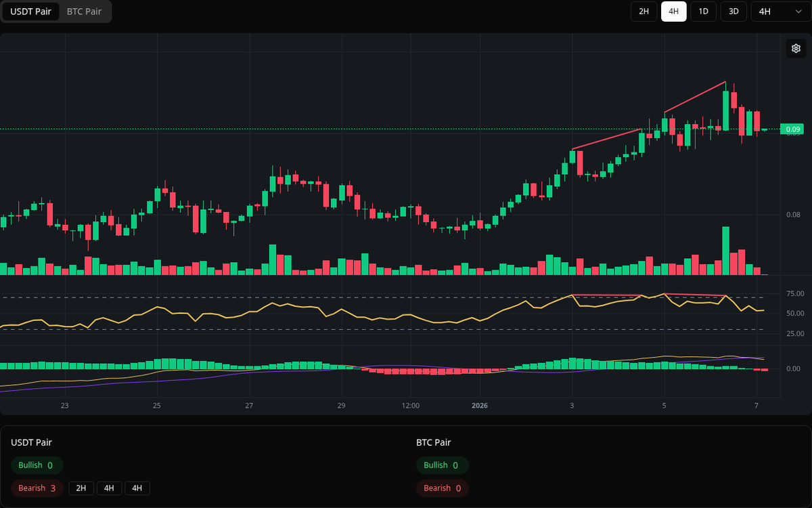Open the chart settings gear
The height and width of the screenshot is (508, 812).
click(x=796, y=48)
